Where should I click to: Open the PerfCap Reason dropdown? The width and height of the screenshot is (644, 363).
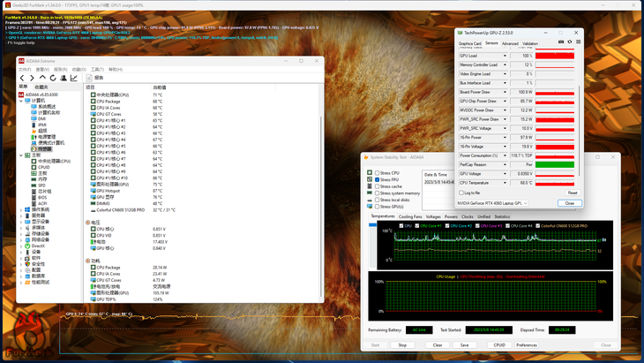point(505,164)
